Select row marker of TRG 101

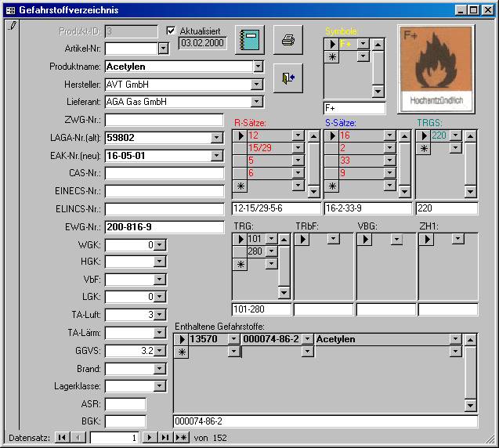pyautogui.click(x=240, y=239)
